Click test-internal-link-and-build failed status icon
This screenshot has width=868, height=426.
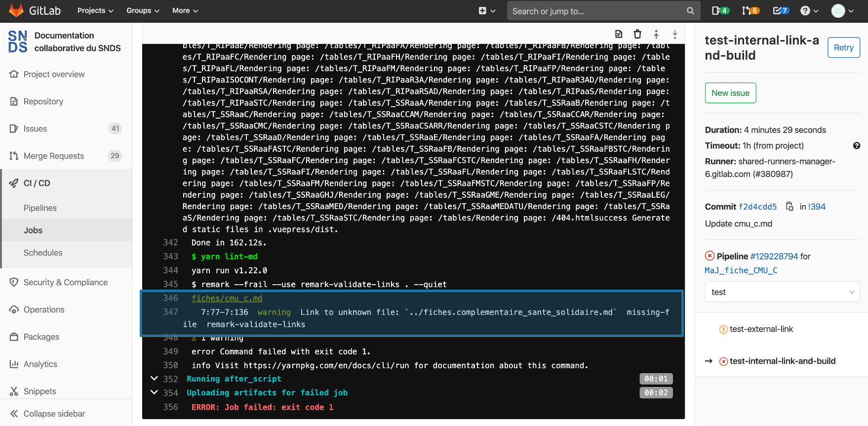(723, 362)
